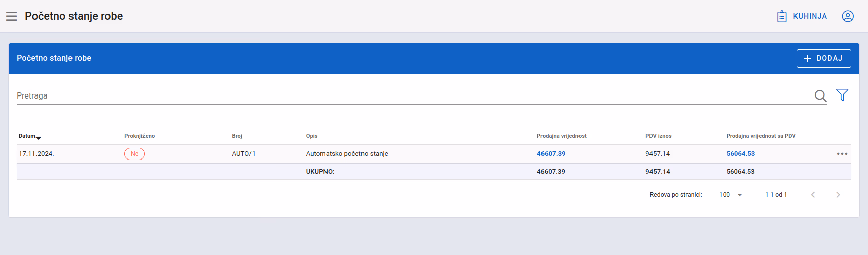Sort by PDV iznos column header

click(x=659, y=136)
